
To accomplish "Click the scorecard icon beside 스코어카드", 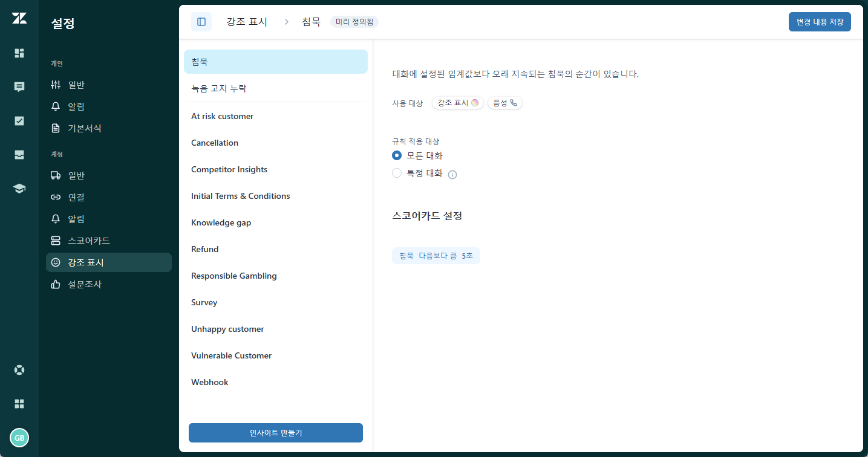I will 56,241.
